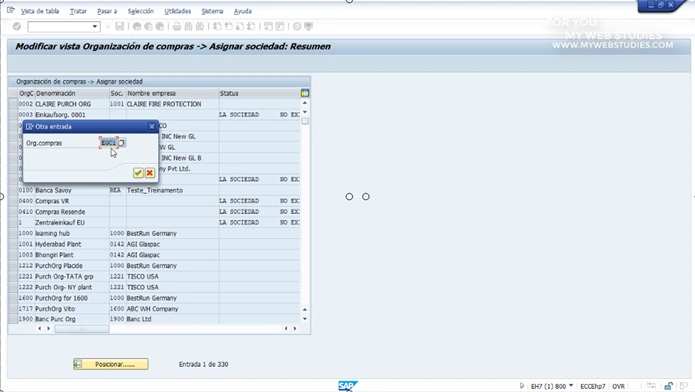Select row 0002 CLAIRE PURCH ORG
This screenshot has width=695, height=392.
[x=13, y=104]
